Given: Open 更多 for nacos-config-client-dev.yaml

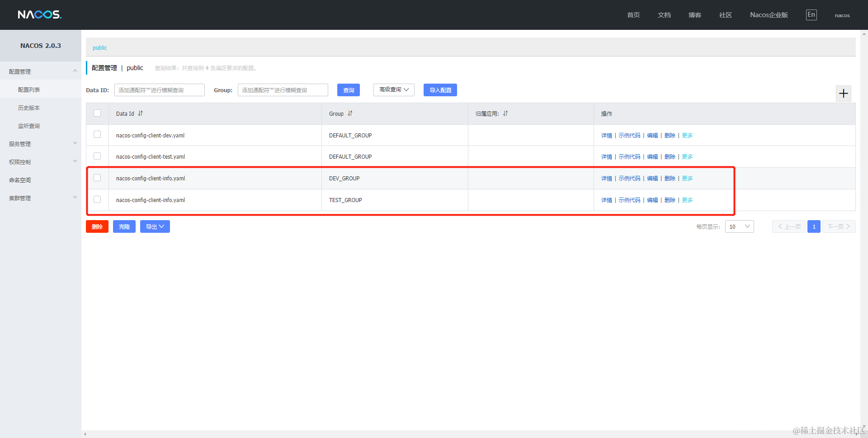Looking at the screenshot, I should pyautogui.click(x=687, y=136).
